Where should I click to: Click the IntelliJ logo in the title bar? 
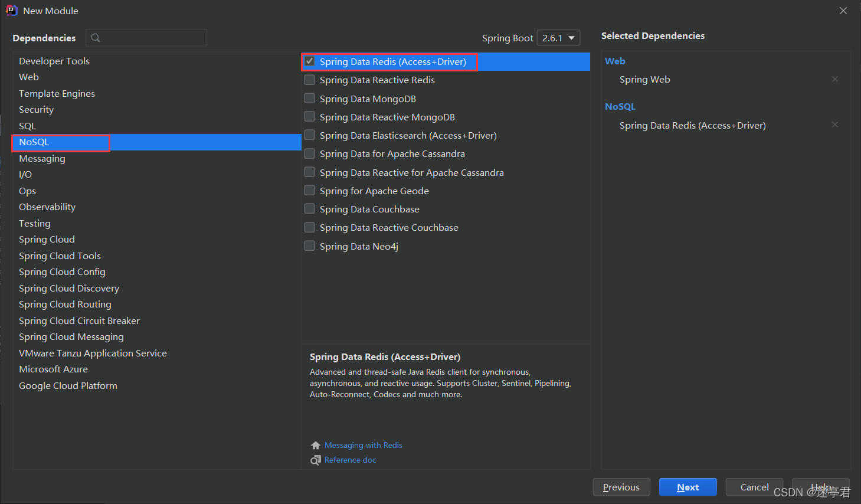(11, 11)
